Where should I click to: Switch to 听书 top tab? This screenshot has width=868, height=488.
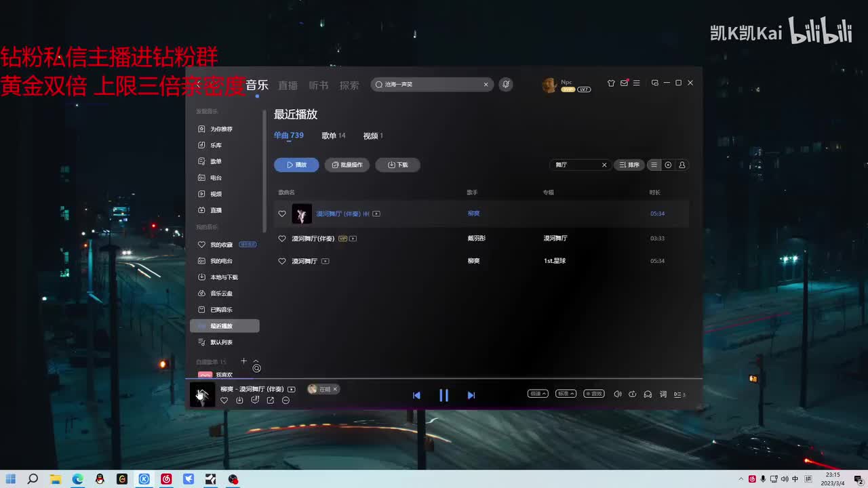coord(319,85)
